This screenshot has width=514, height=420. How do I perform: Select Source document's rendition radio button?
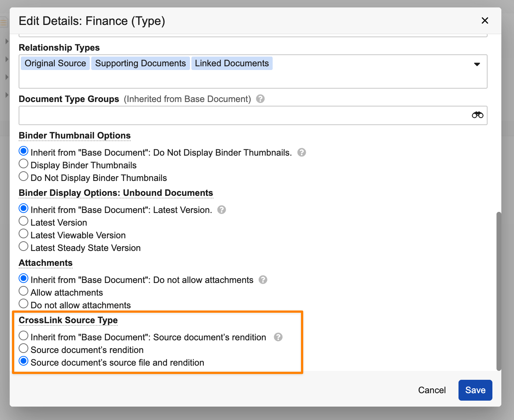[23, 349]
